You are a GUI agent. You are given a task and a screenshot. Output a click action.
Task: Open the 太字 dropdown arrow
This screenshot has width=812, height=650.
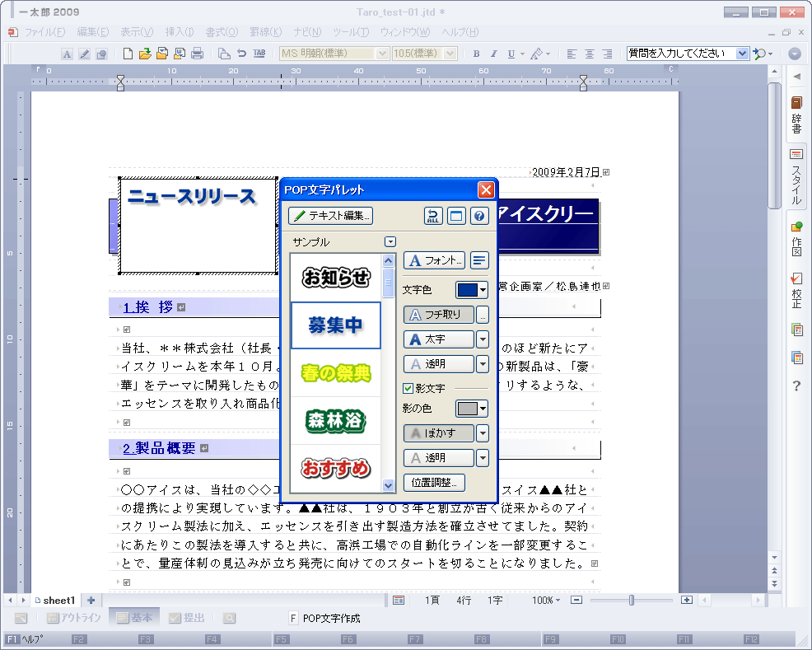pyautogui.click(x=482, y=339)
